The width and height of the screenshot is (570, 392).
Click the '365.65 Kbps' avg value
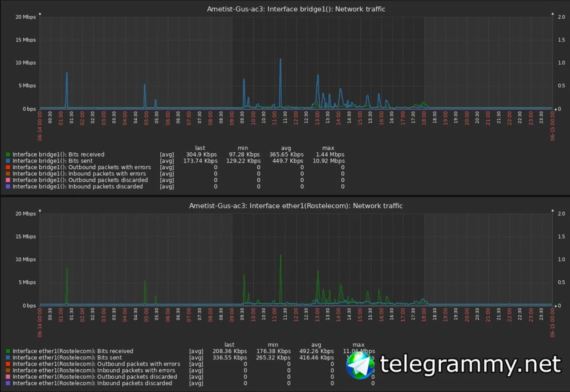(x=286, y=155)
